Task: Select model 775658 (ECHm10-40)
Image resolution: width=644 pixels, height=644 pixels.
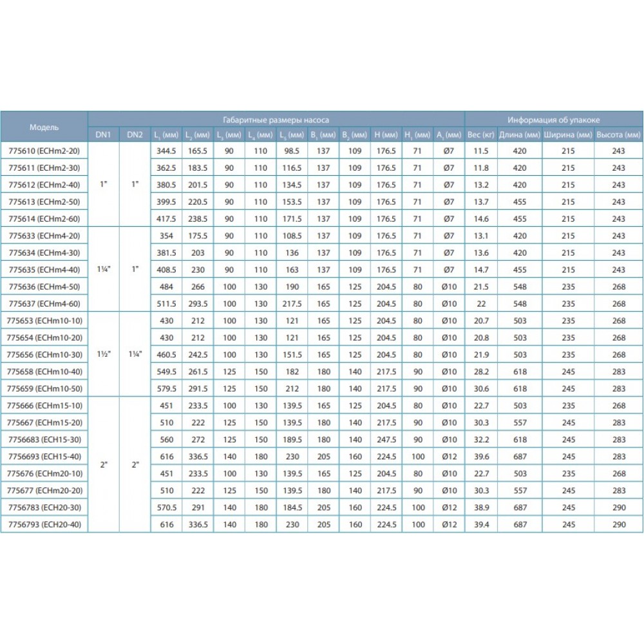Action: click(x=44, y=372)
